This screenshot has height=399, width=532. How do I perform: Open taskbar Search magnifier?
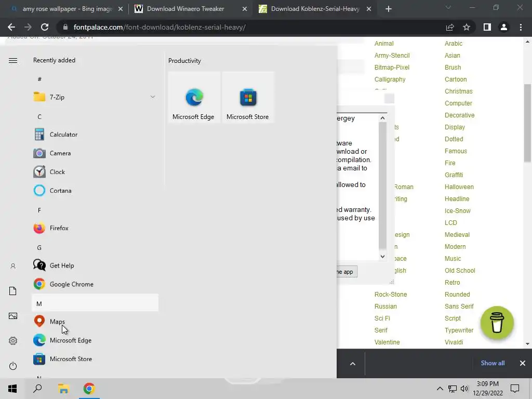37,389
